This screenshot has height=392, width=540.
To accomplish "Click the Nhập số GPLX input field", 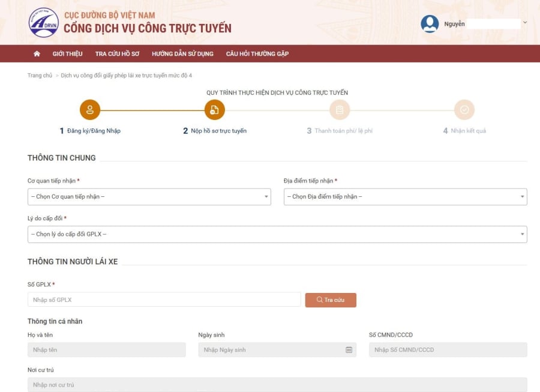I will tap(163, 299).
